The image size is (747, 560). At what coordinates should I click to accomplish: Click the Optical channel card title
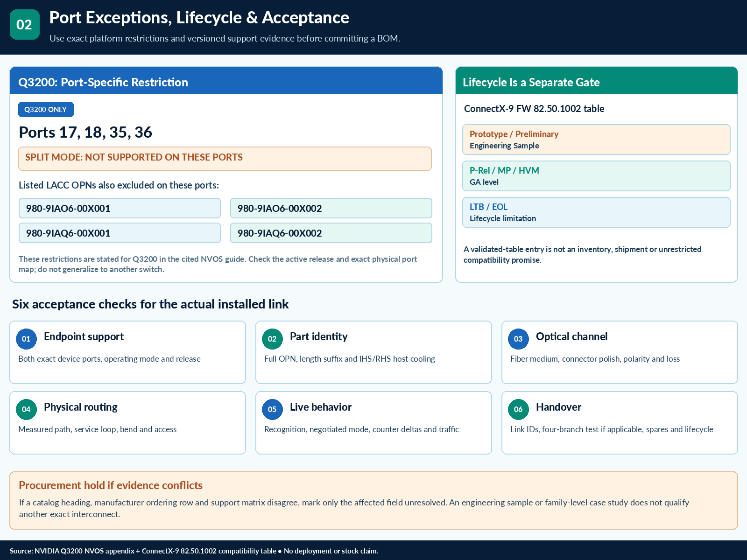tap(571, 336)
